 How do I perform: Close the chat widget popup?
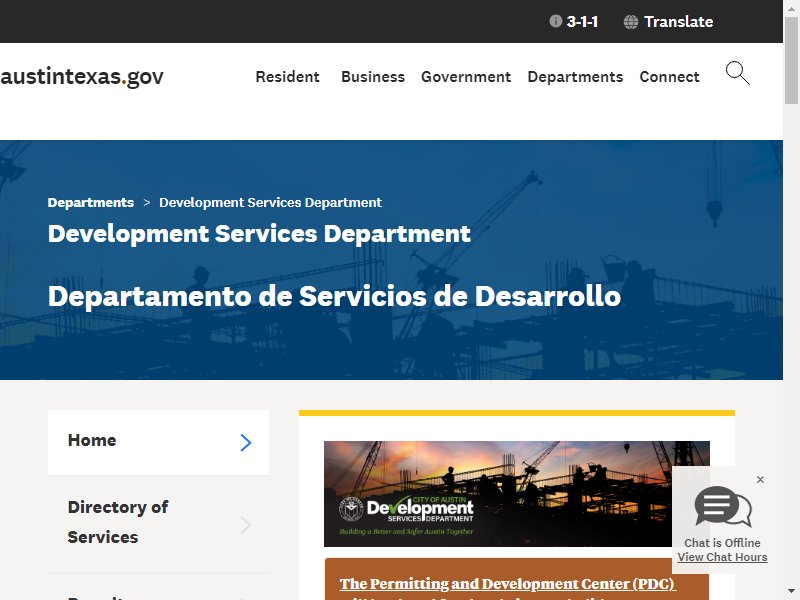click(x=760, y=480)
